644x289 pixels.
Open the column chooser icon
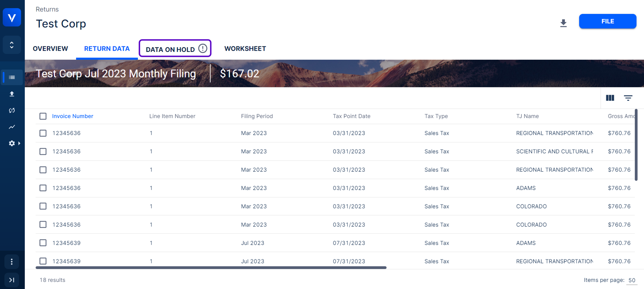pos(610,98)
